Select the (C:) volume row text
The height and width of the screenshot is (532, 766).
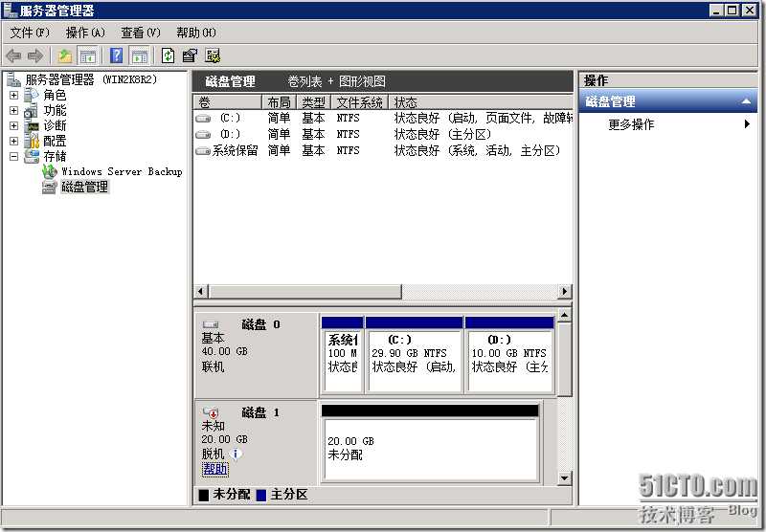click(230, 118)
